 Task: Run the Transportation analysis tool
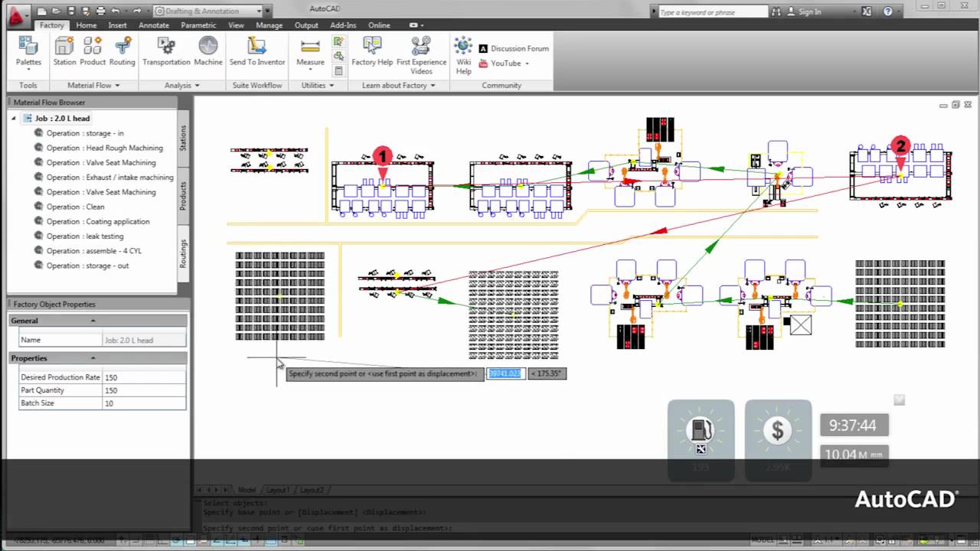166,51
